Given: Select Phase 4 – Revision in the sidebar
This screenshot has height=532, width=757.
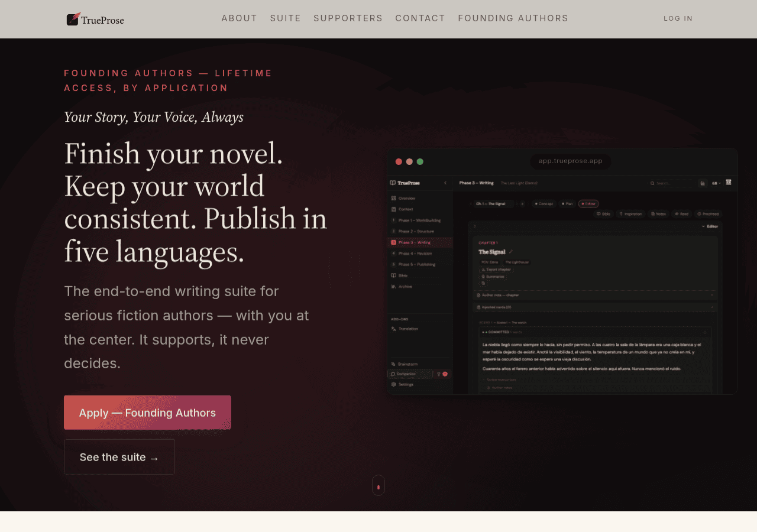Looking at the screenshot, I should [x=419, y=254].
